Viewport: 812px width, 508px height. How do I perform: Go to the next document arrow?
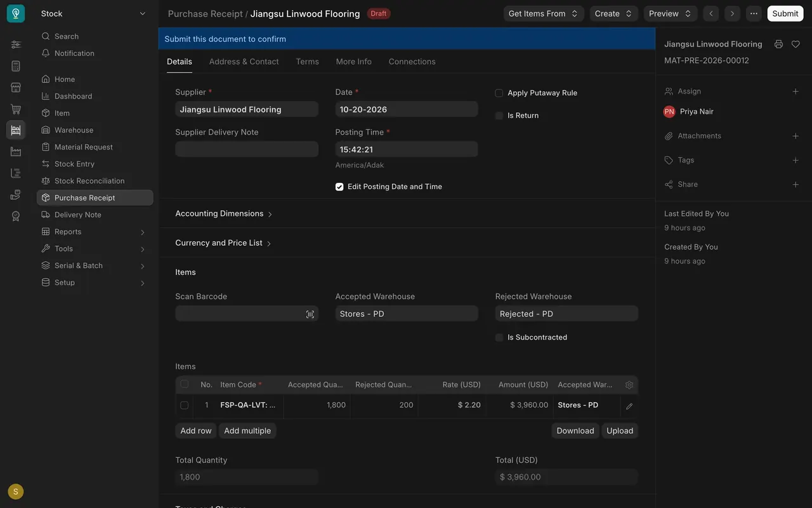tap(733, 13)
